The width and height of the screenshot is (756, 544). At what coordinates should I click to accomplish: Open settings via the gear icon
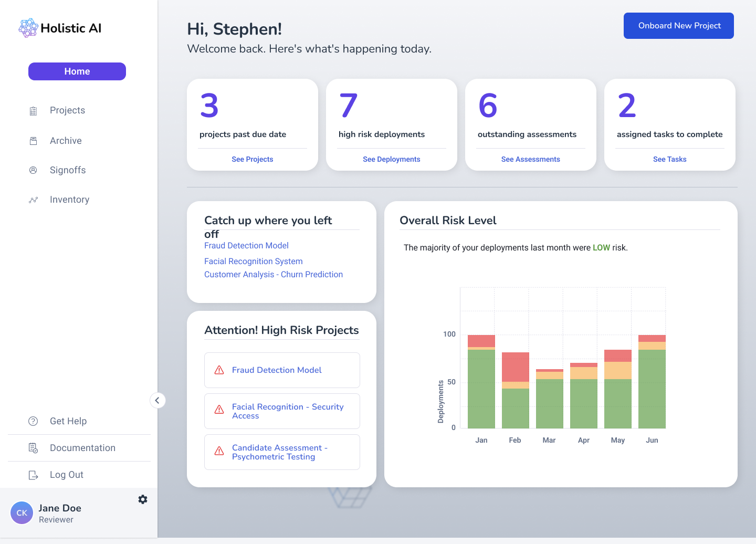coord(143,499)
